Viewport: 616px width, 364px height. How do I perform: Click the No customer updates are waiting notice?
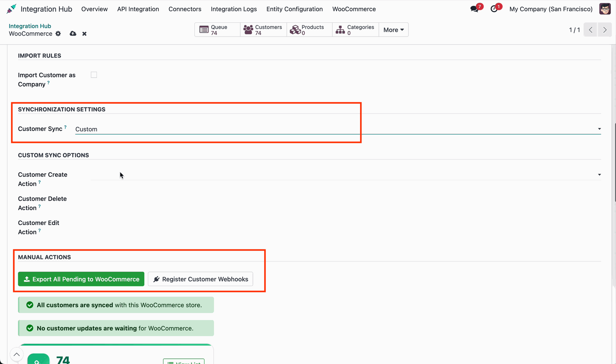pos(116,328)
